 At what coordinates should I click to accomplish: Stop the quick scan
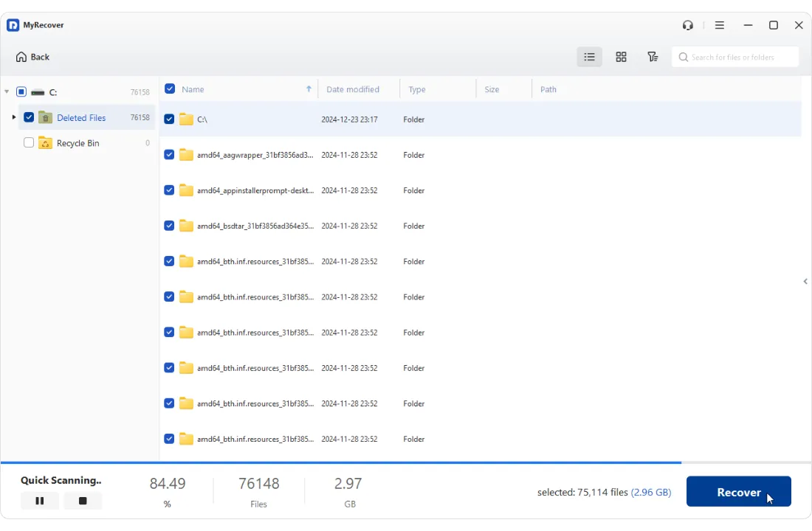click(83, 501)
